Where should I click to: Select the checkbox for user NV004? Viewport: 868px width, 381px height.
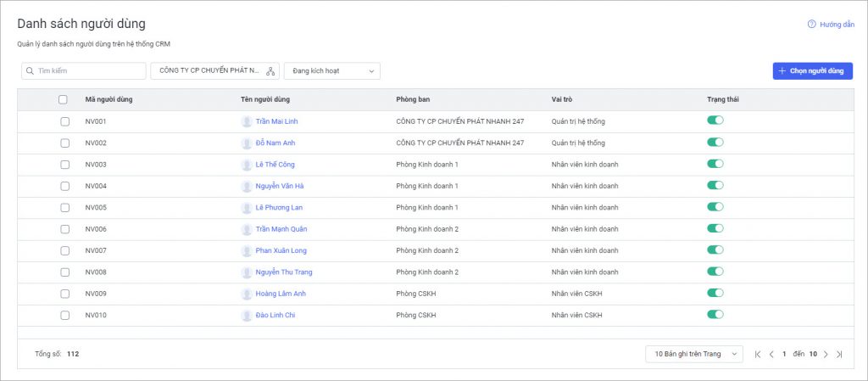[64, 186]
